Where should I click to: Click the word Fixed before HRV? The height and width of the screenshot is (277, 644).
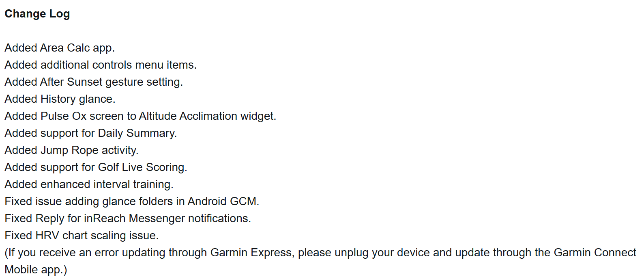point(18,236)
